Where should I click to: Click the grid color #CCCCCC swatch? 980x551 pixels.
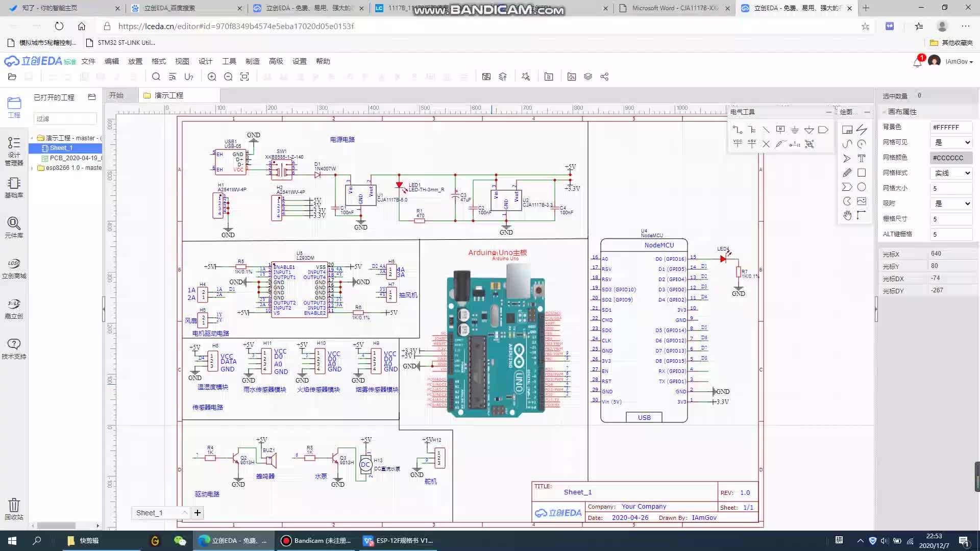[951, 158]
